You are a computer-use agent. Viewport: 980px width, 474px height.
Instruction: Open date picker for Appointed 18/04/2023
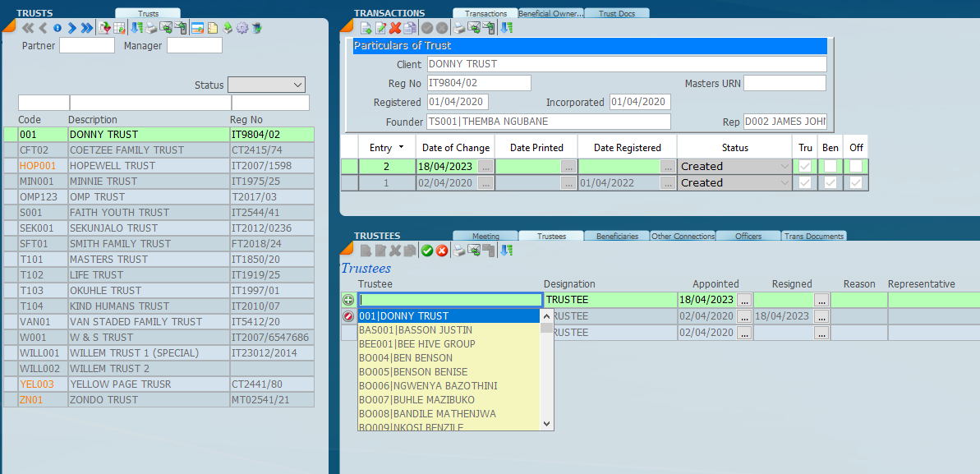tap(744, 300)
